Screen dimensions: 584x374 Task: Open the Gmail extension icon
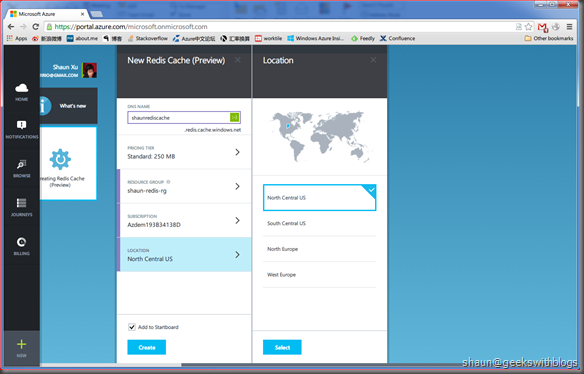[x=543, y=27]
